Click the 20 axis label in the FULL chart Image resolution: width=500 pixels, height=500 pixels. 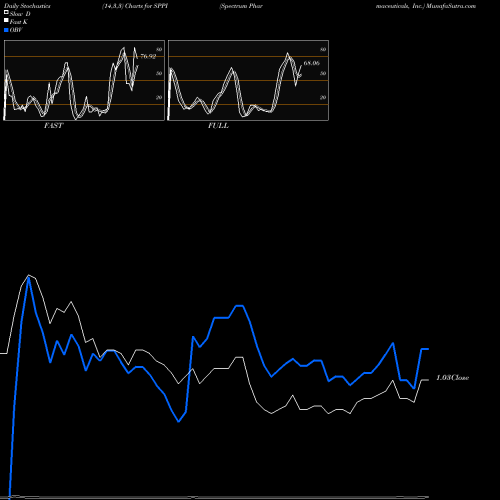[323, 97]
